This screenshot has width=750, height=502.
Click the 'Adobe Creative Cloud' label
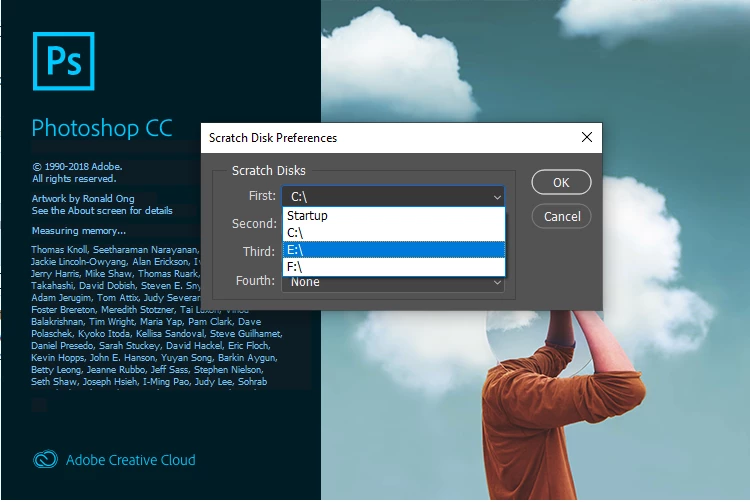[131, 460]
